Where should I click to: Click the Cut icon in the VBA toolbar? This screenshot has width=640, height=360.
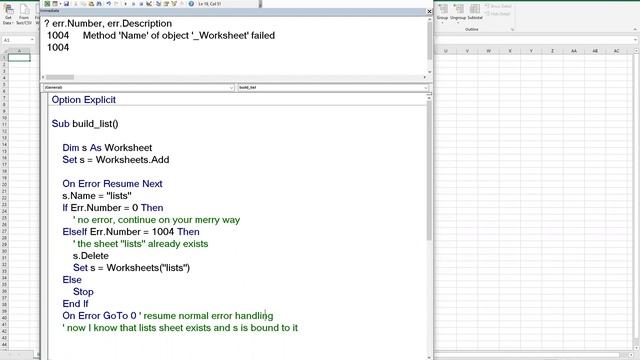tap(76, 4)
